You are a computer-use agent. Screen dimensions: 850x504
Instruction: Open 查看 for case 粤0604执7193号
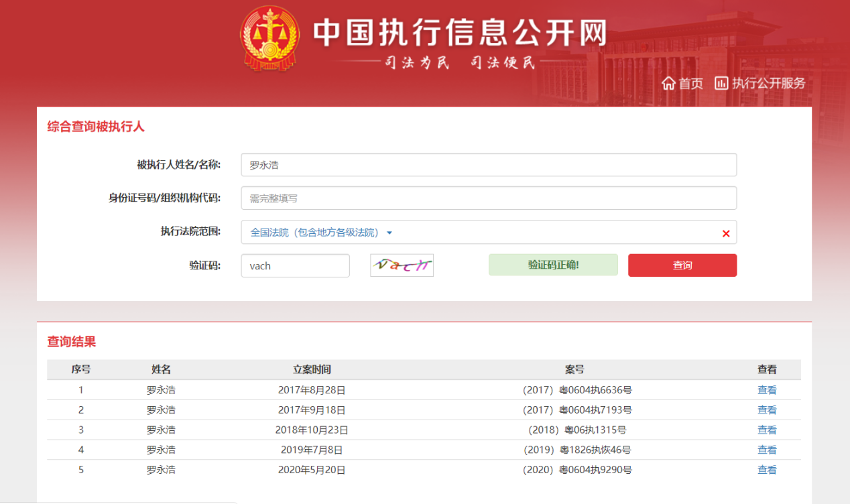[x=767, y=410]
